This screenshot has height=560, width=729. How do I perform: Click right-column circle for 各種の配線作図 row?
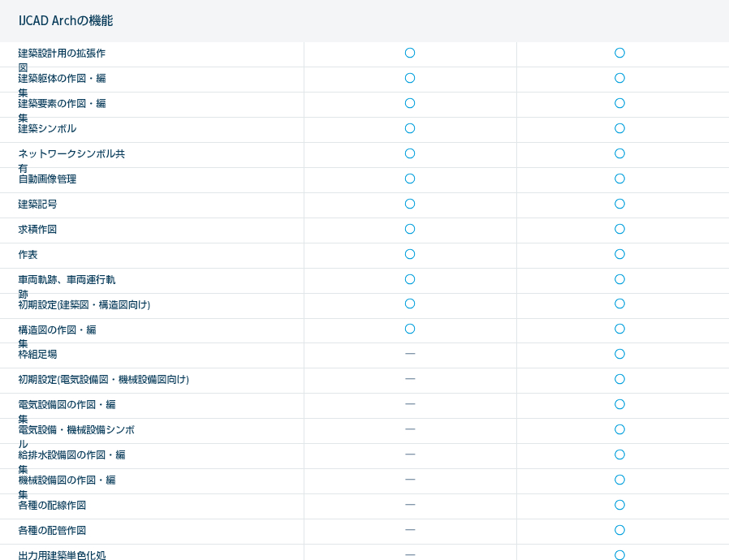pyautogui.click(x=619, y=505)
